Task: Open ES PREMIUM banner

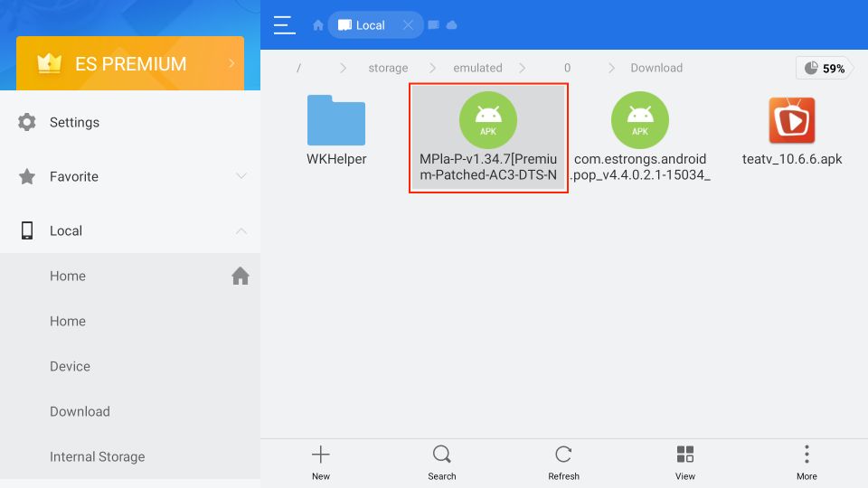Action: point(130,63)
